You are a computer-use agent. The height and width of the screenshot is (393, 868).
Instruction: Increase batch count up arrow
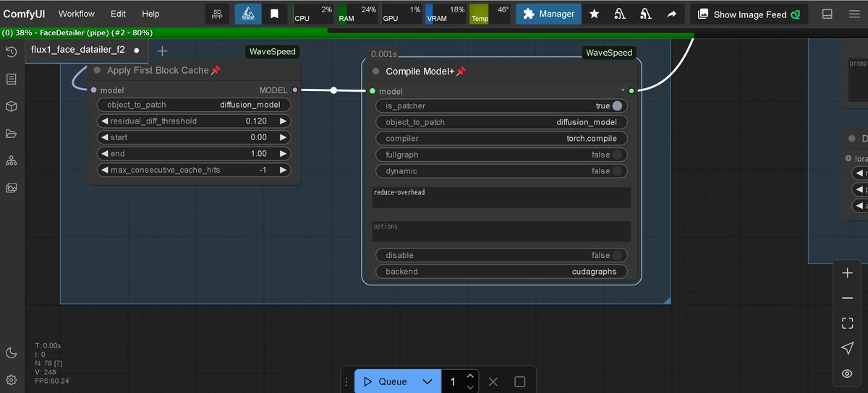[x=470, y=376]
